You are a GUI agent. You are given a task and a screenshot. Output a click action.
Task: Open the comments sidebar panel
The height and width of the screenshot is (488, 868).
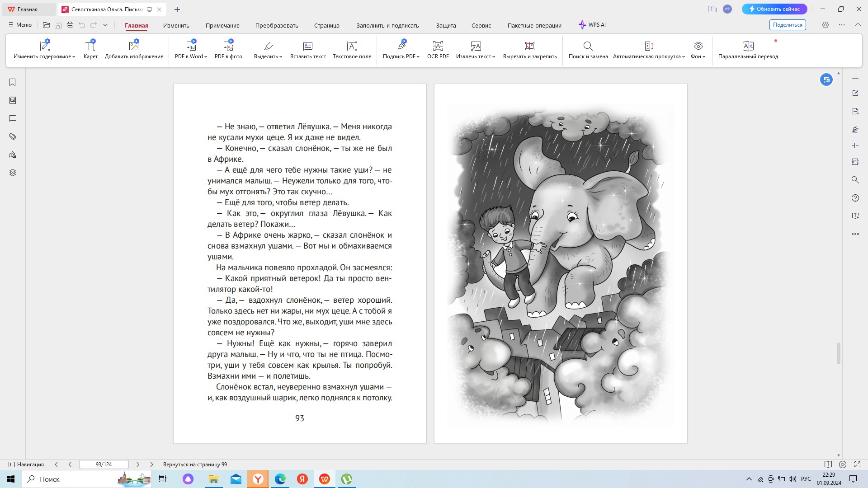pos(13,118)
